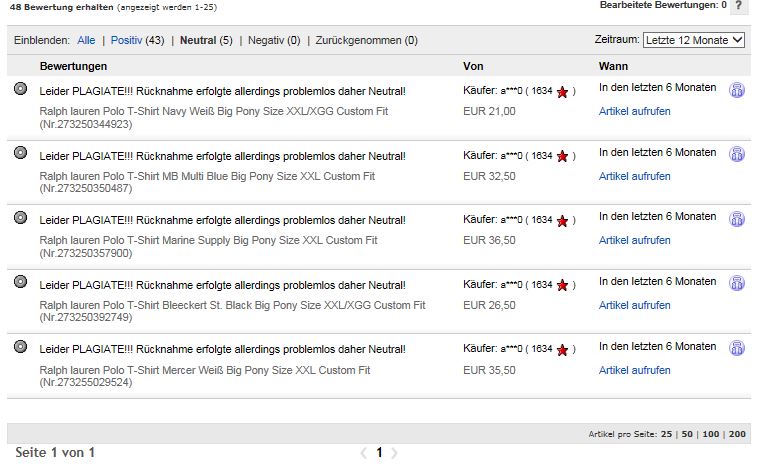Go to next page arrow
Screen dimensions: 768x467
coord(395,453)
